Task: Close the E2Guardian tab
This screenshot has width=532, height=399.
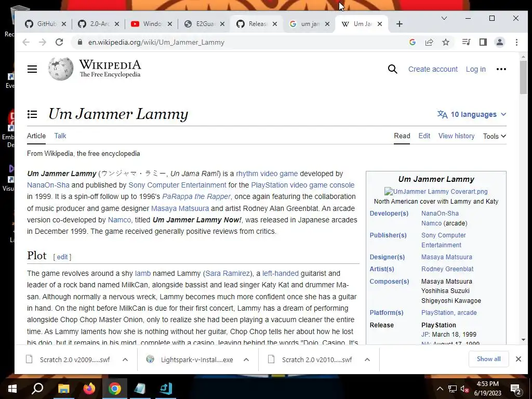Action: tap(222, 24)
